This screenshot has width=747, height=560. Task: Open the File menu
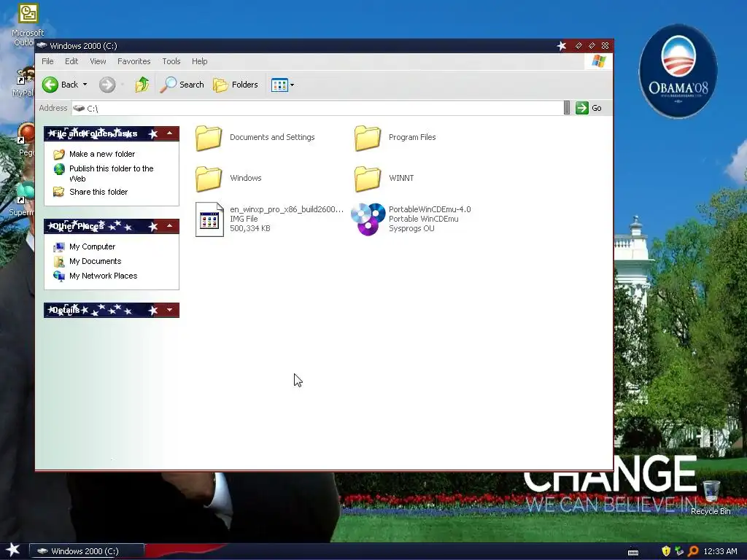tap(47, 61)
